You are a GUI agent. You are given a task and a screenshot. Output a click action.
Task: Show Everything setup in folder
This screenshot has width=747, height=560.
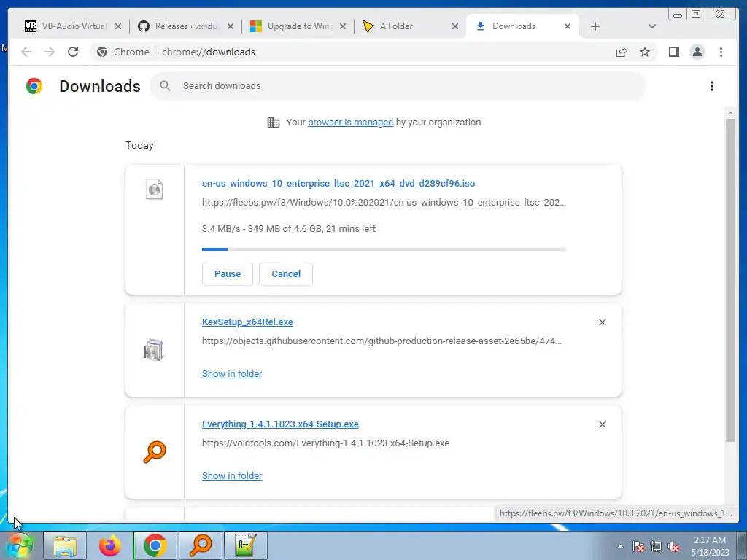pyautogui.click(x=232, y=475)
